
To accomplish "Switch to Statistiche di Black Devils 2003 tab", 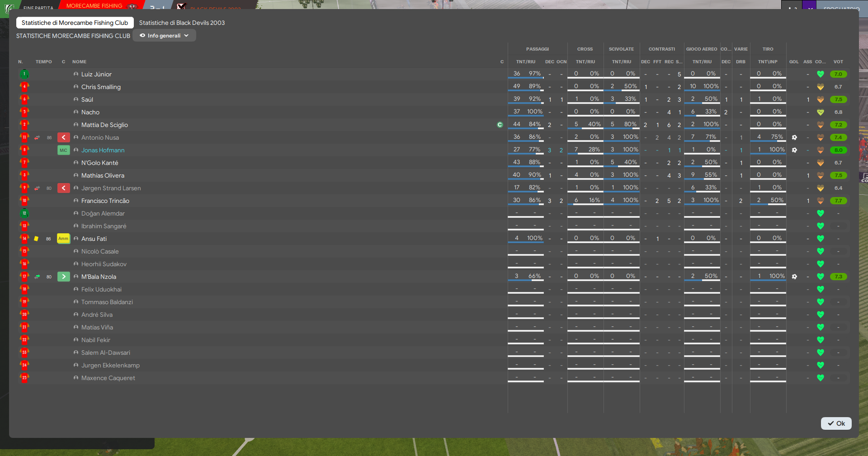I will coord(182,23).
